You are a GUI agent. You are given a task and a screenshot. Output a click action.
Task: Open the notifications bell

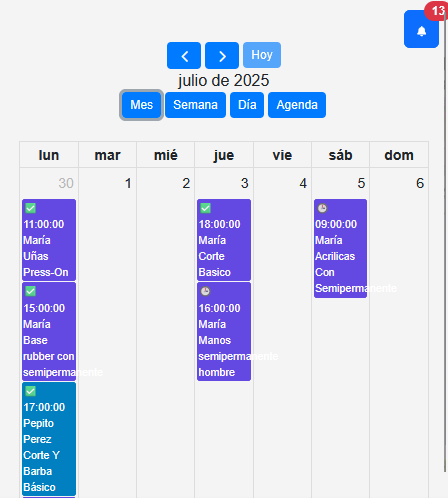(x=421, y=29)
